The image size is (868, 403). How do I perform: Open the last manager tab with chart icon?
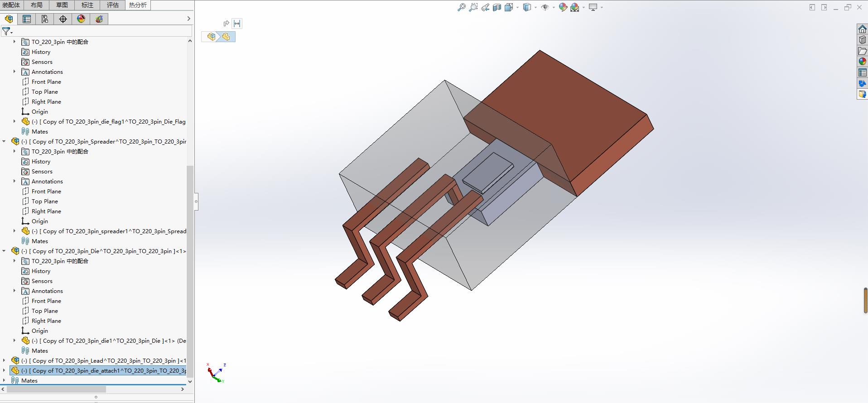click(x=99, y=19)
